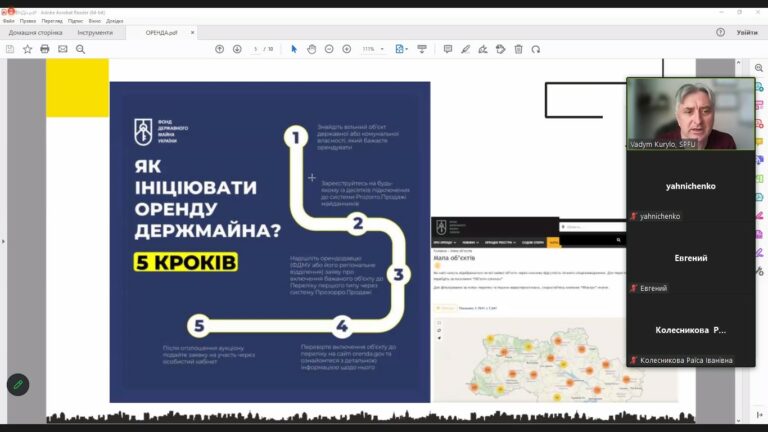This screenshot has width=768, height=432.
Task: Open the Find text magnifier tool
Action: (79, 49)
